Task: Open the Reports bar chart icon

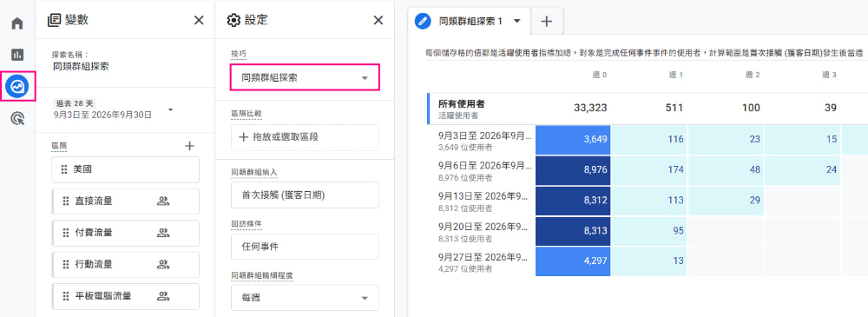Action: pyautogui.click(x=17, y=55)
